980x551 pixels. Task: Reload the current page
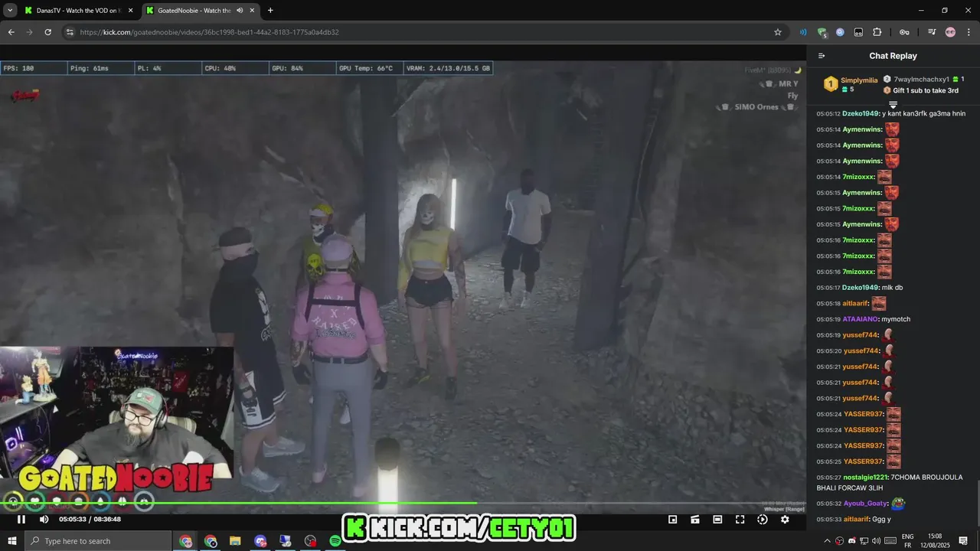point(47,32)
